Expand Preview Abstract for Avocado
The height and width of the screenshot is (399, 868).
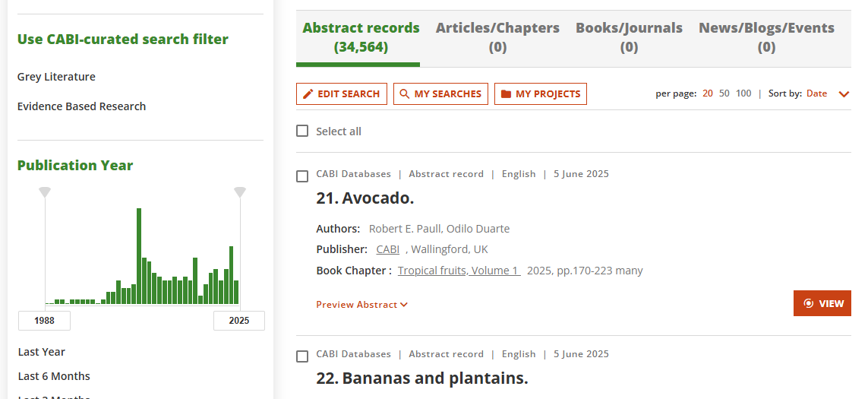coord(362,304)
